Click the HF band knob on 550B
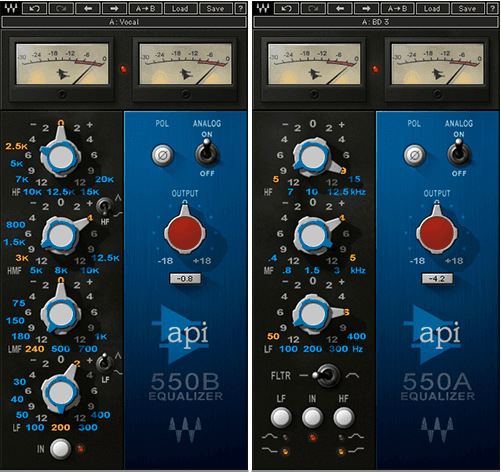The width and height of the screenshot is (501, 472). tap(61, 157)
